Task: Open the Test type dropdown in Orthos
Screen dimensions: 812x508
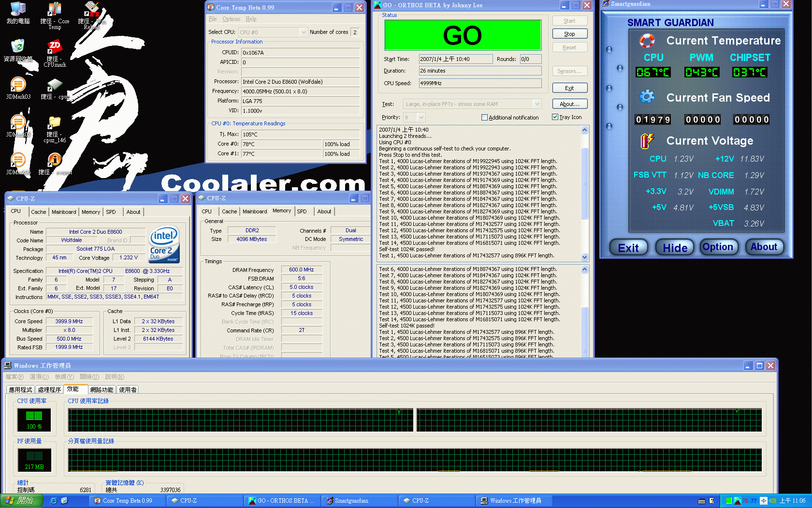Action: 537,104
